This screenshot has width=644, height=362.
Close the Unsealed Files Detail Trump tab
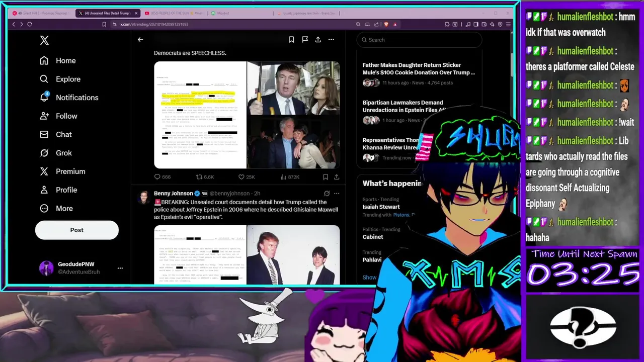pos(136,13)
